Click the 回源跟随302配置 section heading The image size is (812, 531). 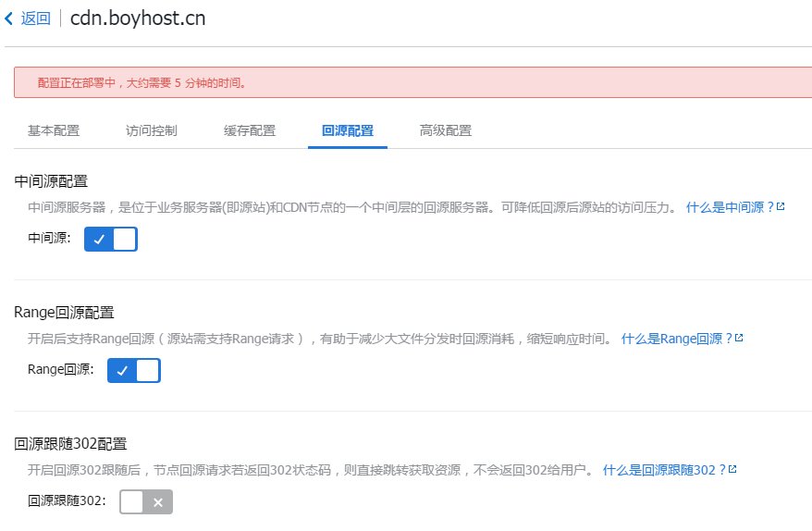click(71, 443)
